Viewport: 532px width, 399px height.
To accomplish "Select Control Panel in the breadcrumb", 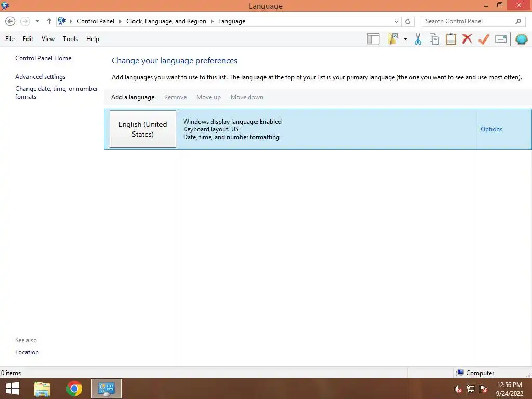I will pyautogui.click(x=96, y=21).
